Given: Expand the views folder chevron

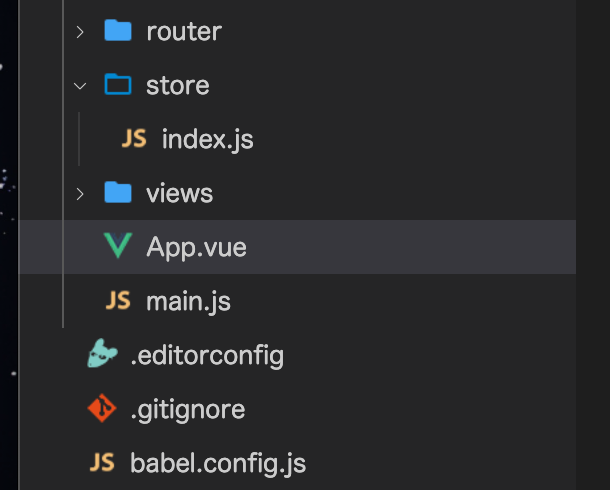Looking at the screenshot, I should [80, 193].
